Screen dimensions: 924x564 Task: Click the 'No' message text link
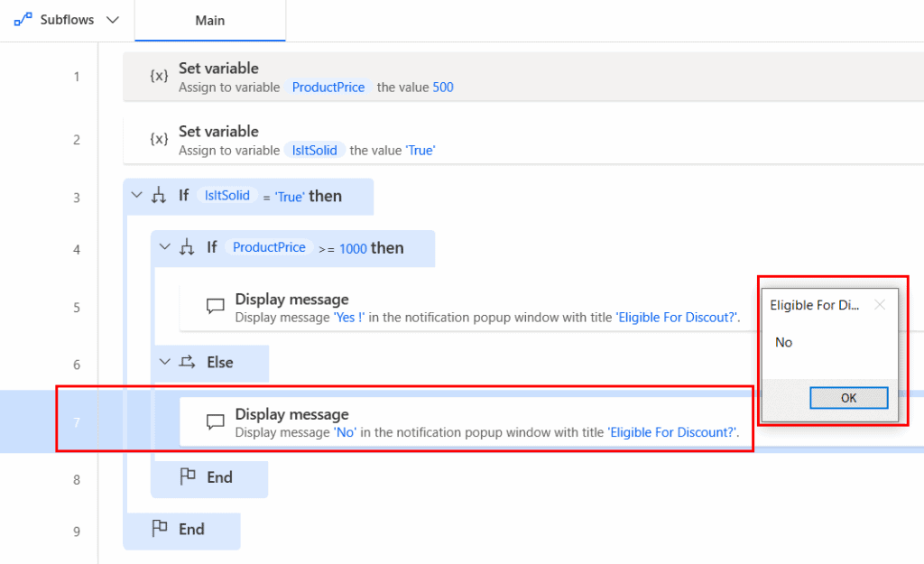[345, 432]
